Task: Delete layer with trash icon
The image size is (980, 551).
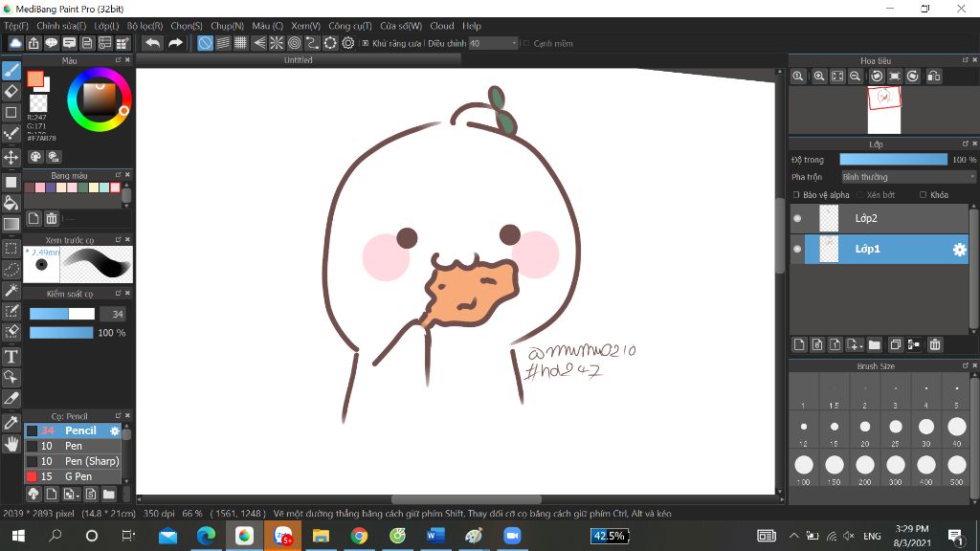Action: coord(935,344)
